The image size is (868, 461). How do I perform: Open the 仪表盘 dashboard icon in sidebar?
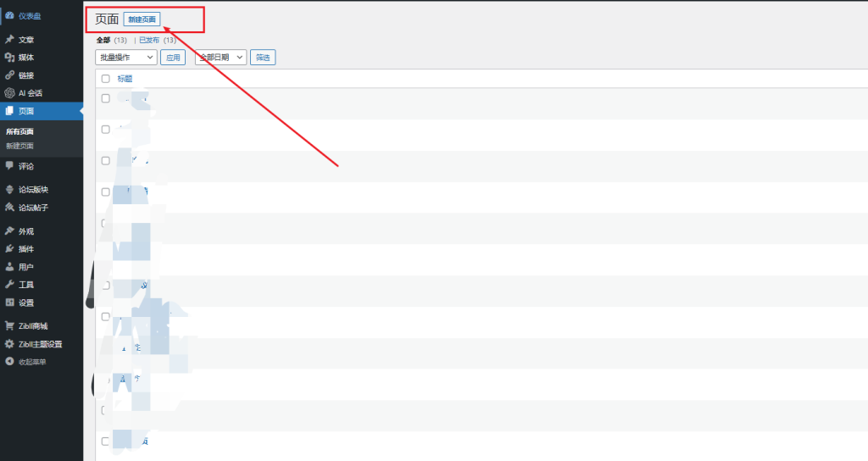click(x=9, y=15)
